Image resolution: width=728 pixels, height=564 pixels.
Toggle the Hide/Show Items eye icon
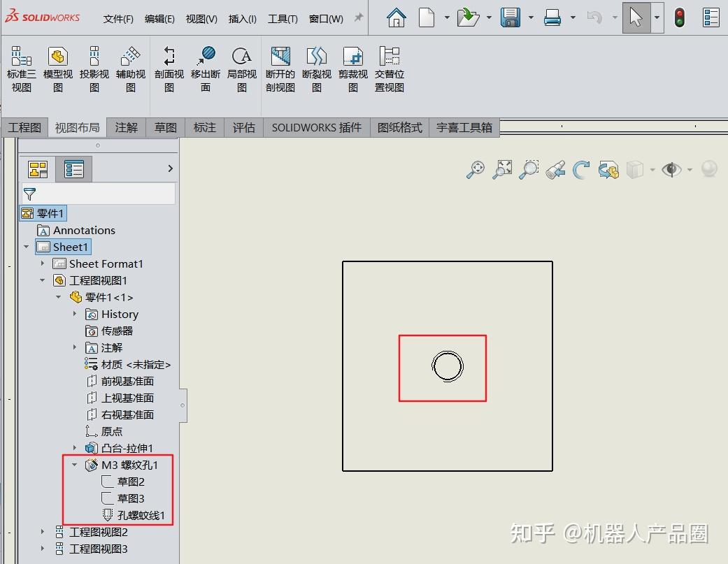670,169
